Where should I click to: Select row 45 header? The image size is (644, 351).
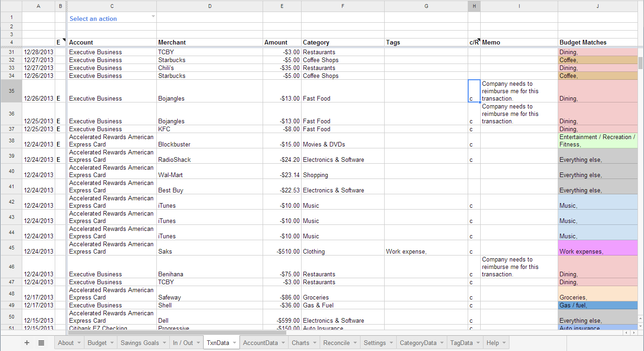point(11,248)
